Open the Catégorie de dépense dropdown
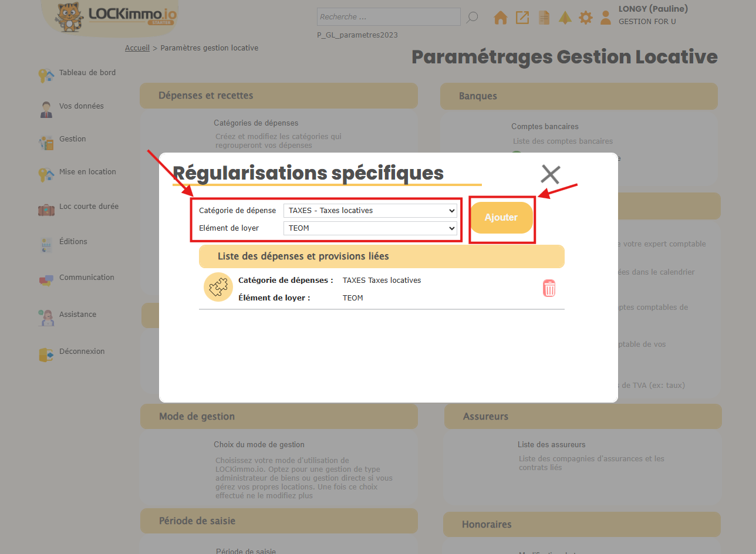Image resolution: width=756 pixels, height=554 pixels. (370, 211)
